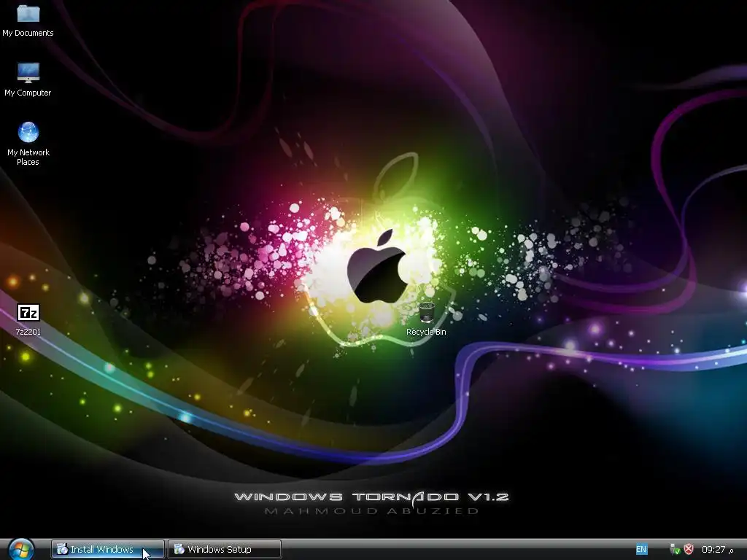Open the Start menu orb
Image resolution: width=747 pixels, height=560 pixels.
[21, 550]
